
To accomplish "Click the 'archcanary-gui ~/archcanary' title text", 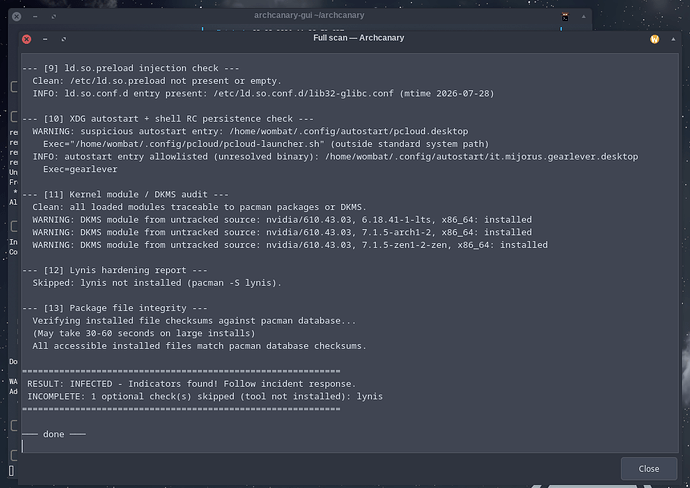I will (309, 15).
